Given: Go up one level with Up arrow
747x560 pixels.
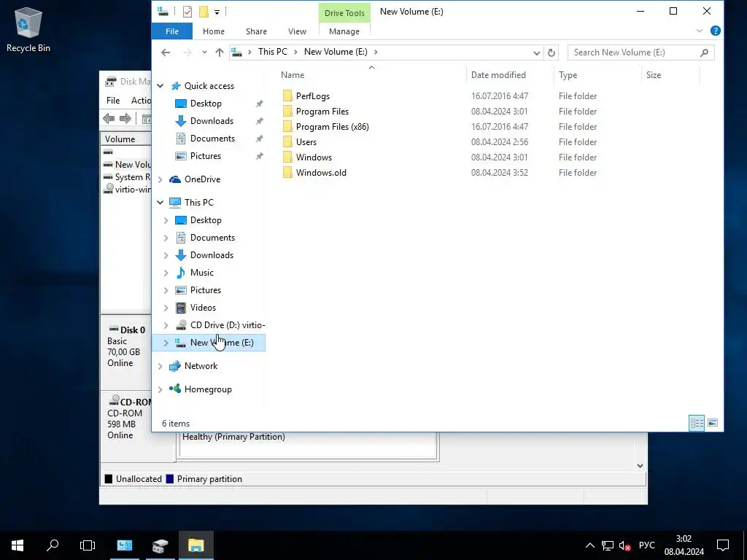Looking at the screenshot, I should coord(219,52).
